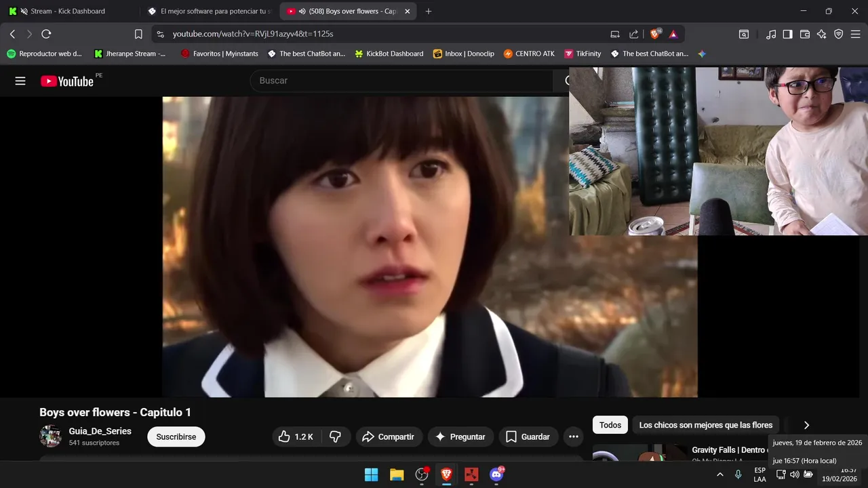Open the CENTRO ATK bookmark

530,54
